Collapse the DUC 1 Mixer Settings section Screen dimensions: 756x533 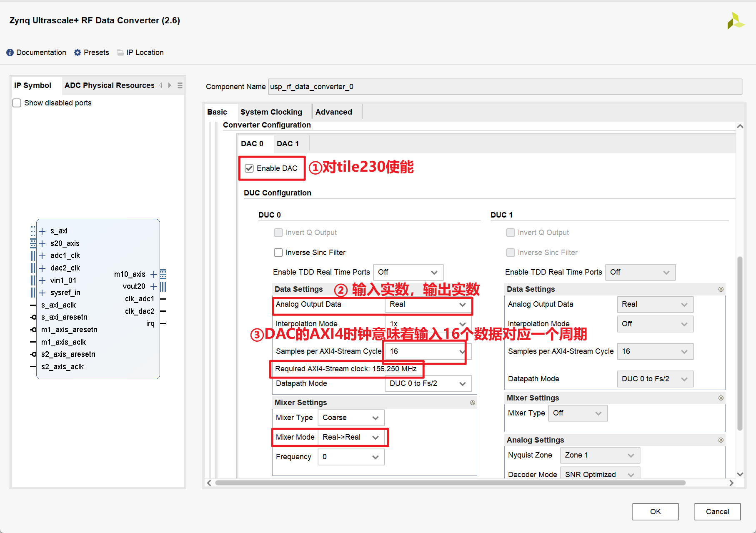pos(721,398)
